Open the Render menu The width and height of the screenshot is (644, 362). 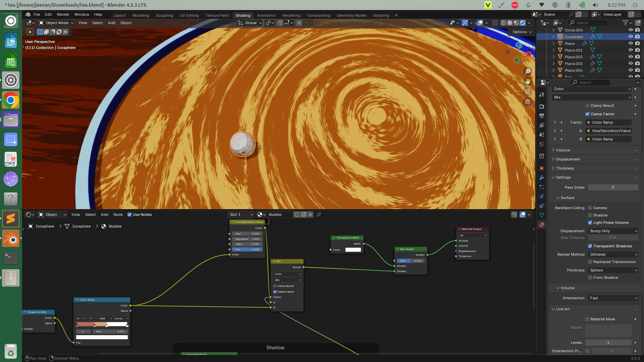tap(63, 14)
